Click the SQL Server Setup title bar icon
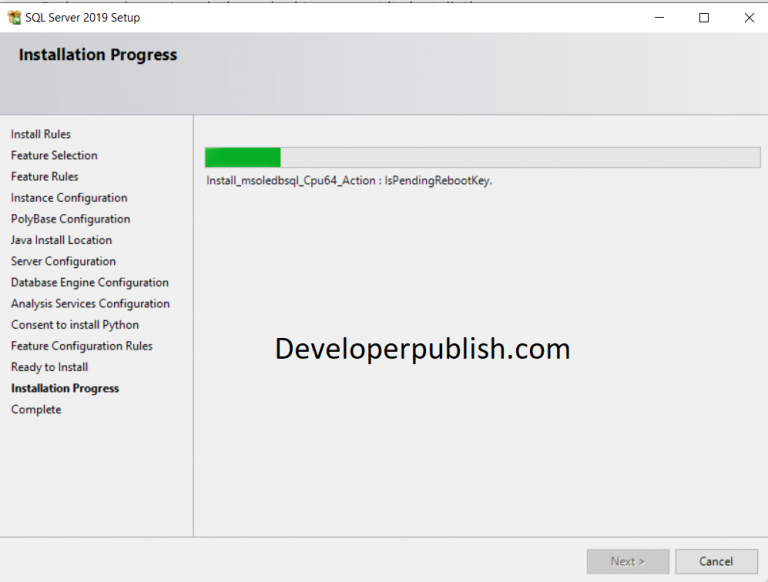 click(x=14, y=18)
